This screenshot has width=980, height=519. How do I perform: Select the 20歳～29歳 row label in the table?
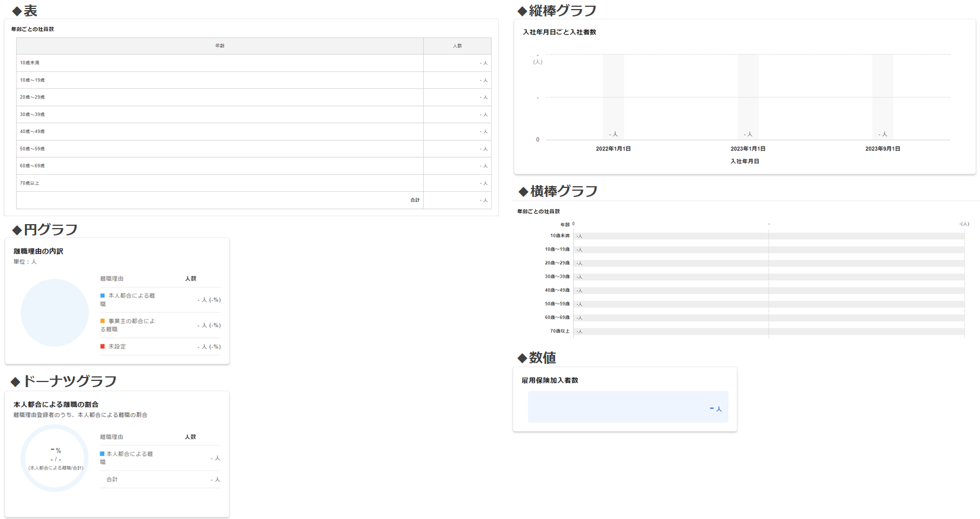click(x=32, y=97)
